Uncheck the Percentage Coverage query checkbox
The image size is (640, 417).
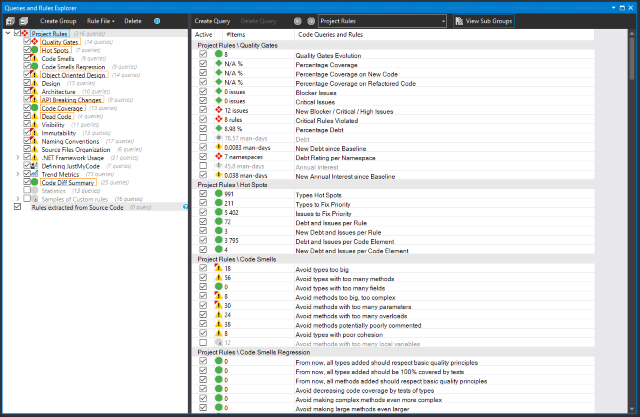coord(203,63)
